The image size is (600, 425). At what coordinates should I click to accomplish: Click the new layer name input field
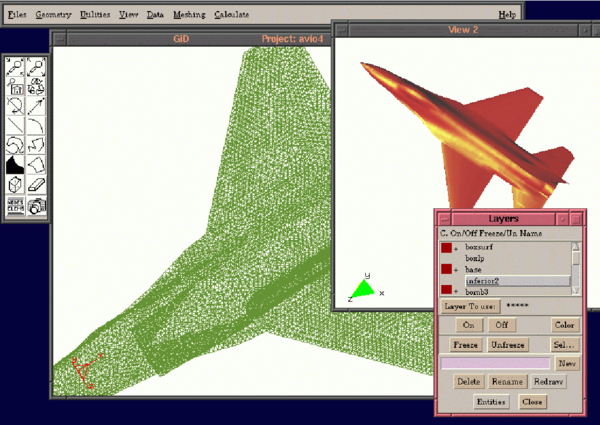click(x=494, y=363)
